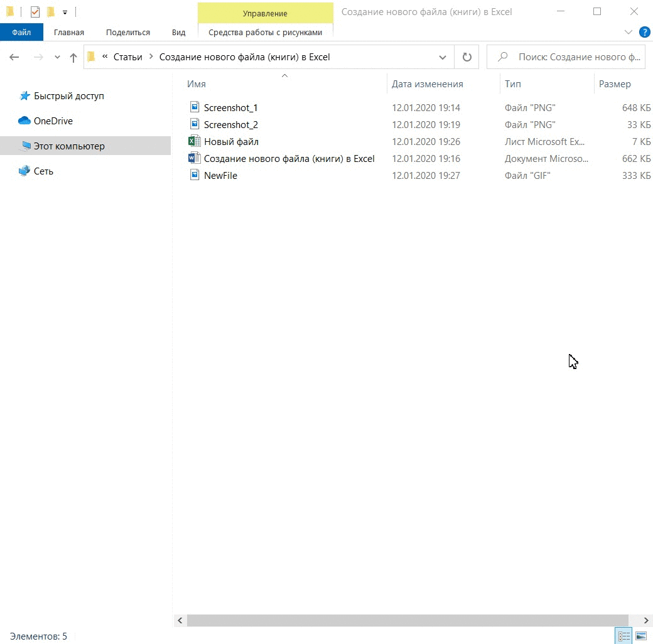The image size is (653, 644).
Task: Click the 648 КБ size cell
Action: [636, 108]
